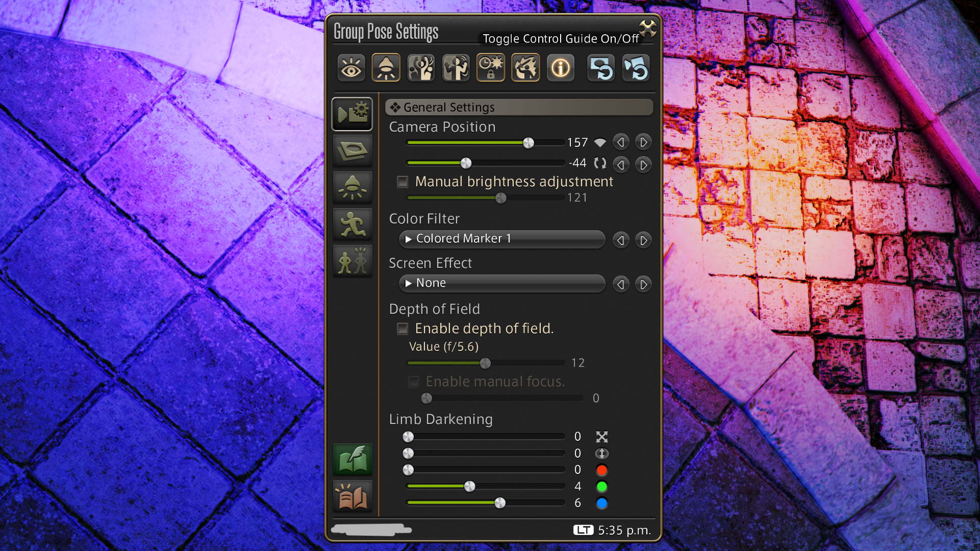This screenshot has height=551, width=980.
Task: Click the leftmost blue reset settings icon
Action: pyautogui.click(x=600, y=67)
